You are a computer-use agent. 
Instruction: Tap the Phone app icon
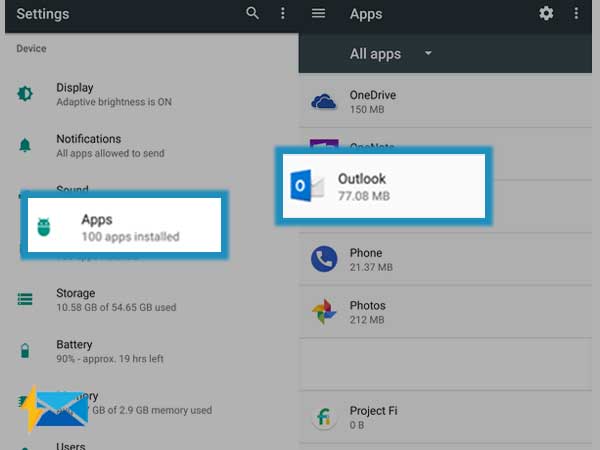point(324,259)
